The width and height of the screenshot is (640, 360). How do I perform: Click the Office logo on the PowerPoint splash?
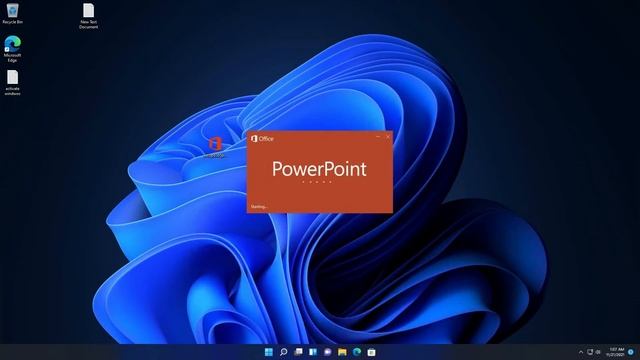(x=262, y=139)
